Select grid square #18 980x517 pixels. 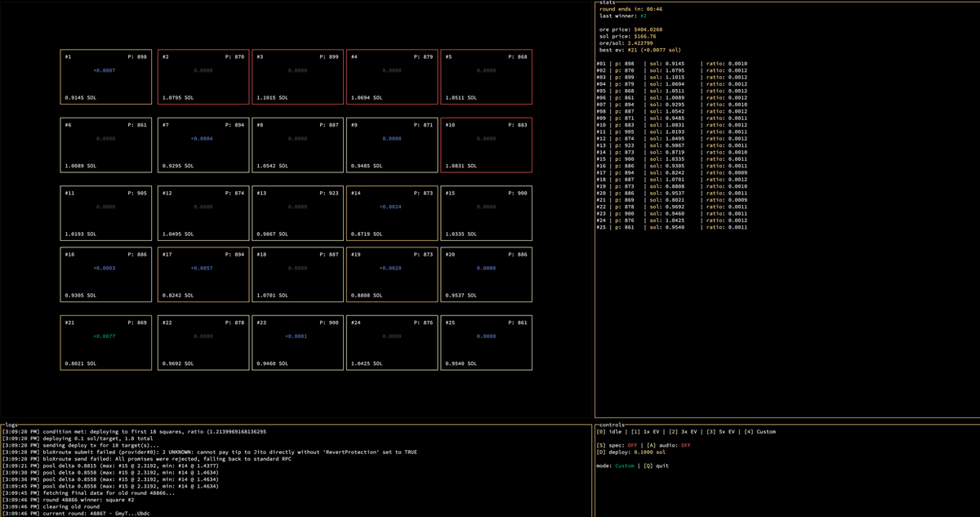coord(297,274)
